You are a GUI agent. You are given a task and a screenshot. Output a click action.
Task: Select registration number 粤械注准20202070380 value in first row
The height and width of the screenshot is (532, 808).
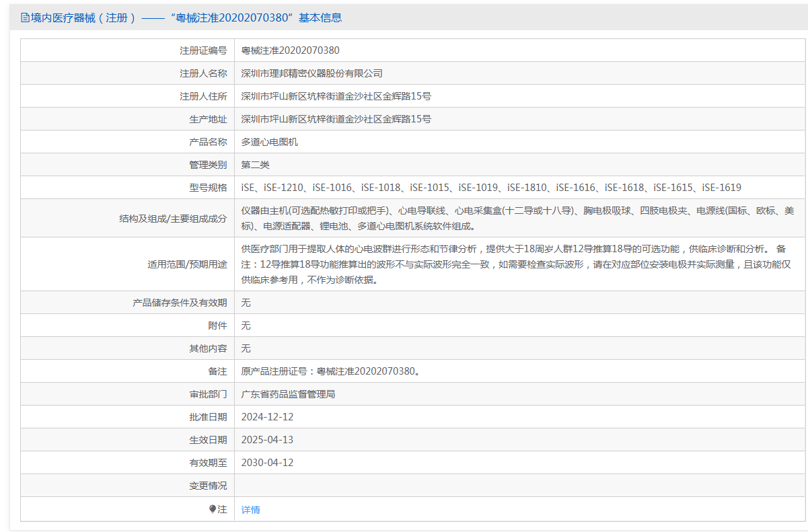click(x=291, y=50)
